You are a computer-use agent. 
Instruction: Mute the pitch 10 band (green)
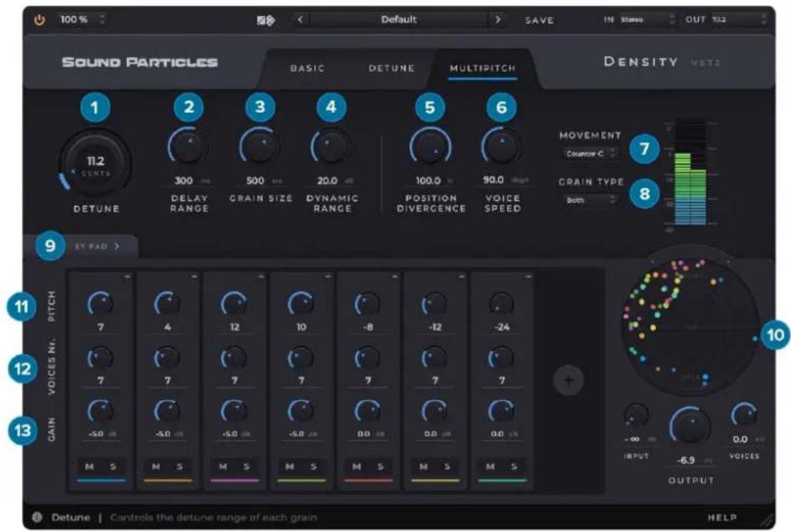(290, 467)
